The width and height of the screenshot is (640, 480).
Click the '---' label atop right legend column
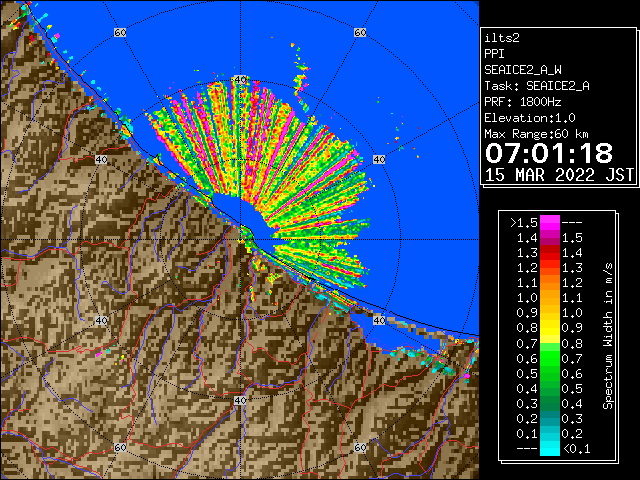pyautogui.click(x=572, y=223)
